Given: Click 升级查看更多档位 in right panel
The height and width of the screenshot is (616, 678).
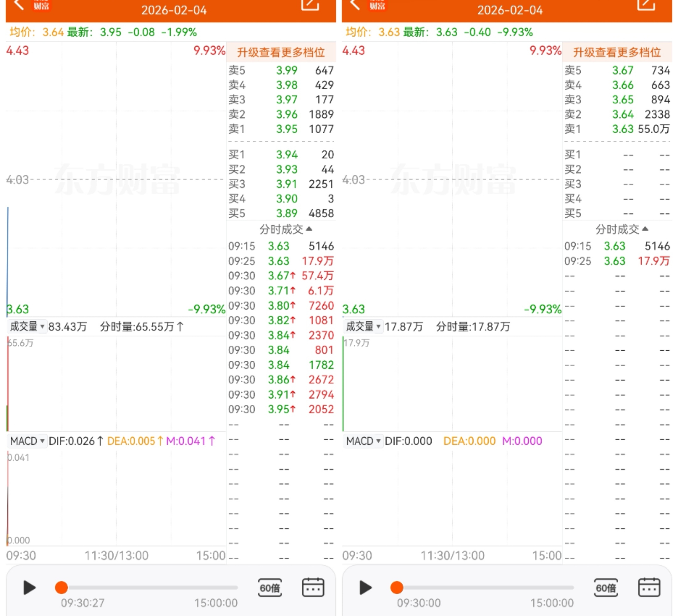Looking at the screenshot, I should pyautogui.click(x=617, y=52).
